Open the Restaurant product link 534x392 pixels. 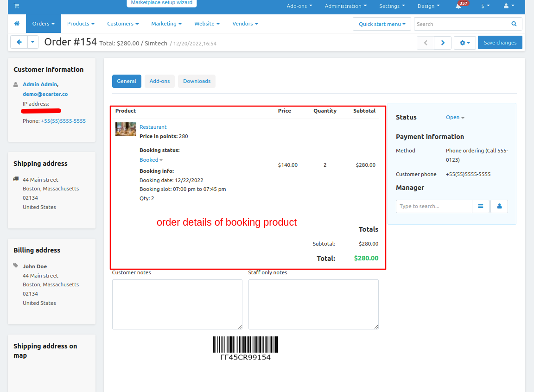[153, 127]
